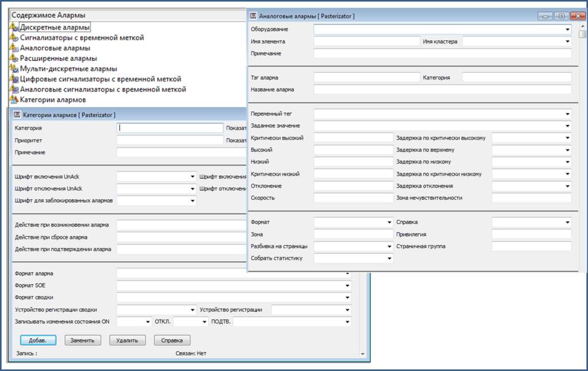Click the Дискретные алармы bell icon
The width and height of the screenshot is (588, 371).
pyautogui.click(x=14, y=27)
